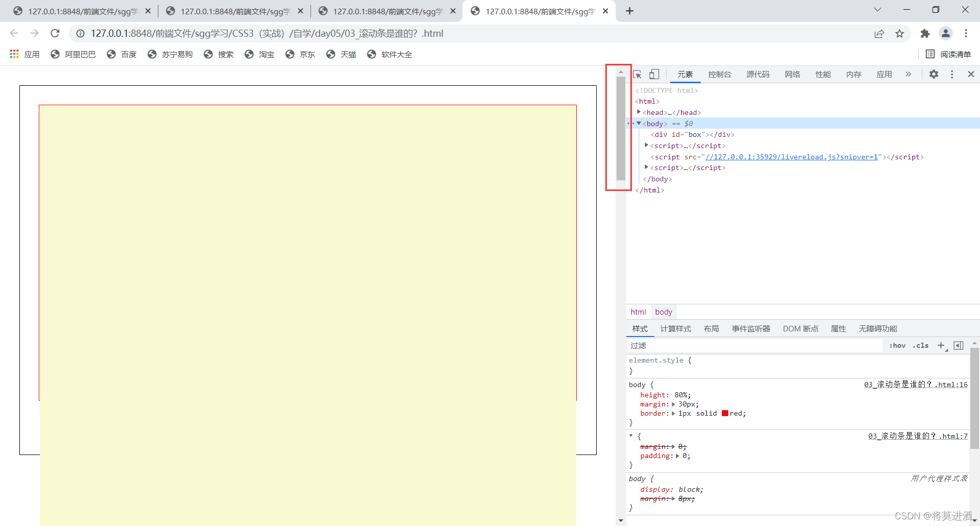
Task: Open the DOM 断点 pane
Action: 800,329
